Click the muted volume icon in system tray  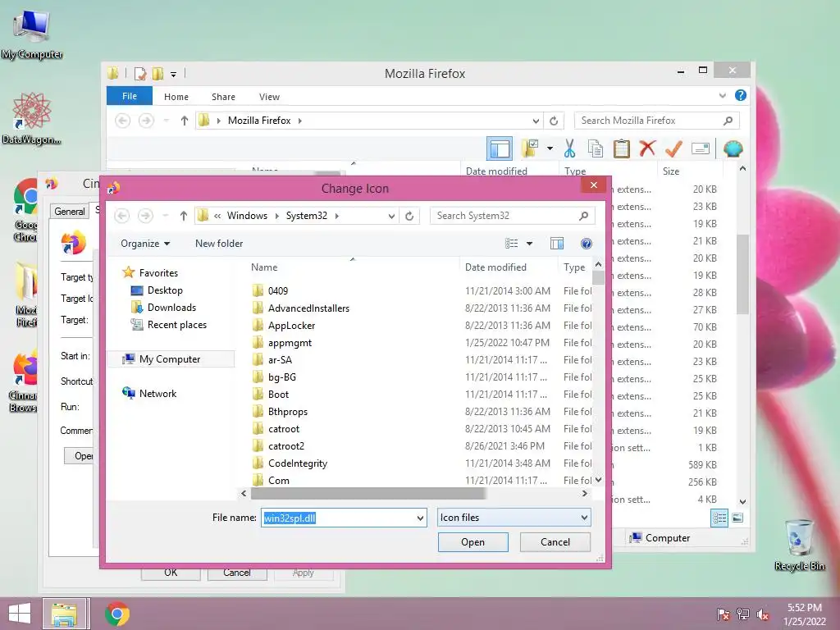point(763,614)
